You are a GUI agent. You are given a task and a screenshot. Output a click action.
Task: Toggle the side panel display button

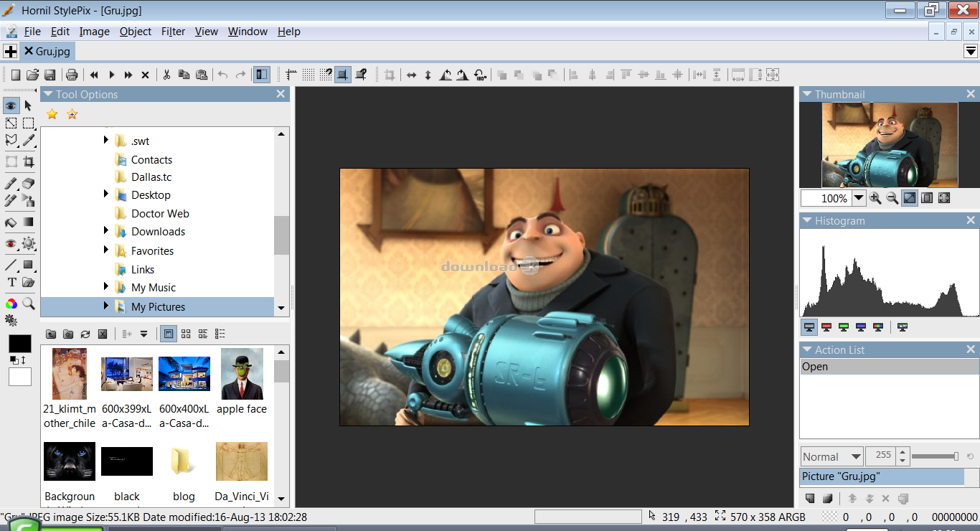point(262,75)
